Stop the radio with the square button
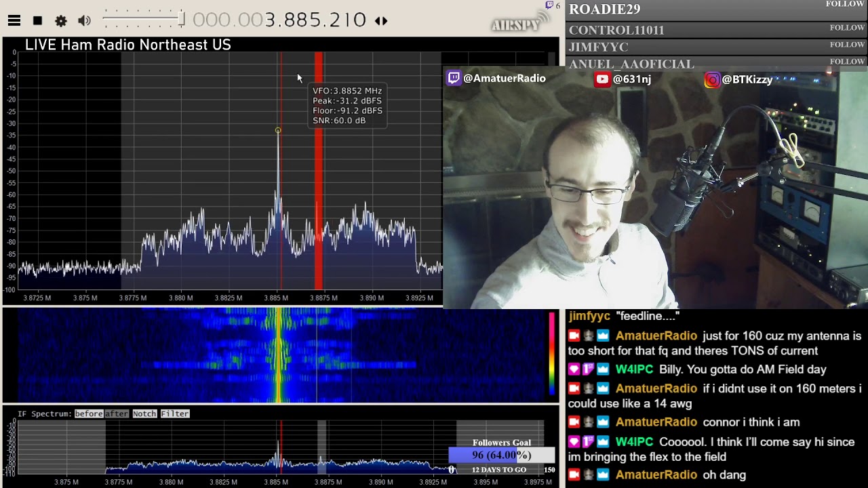 click(x=38, y=21)
